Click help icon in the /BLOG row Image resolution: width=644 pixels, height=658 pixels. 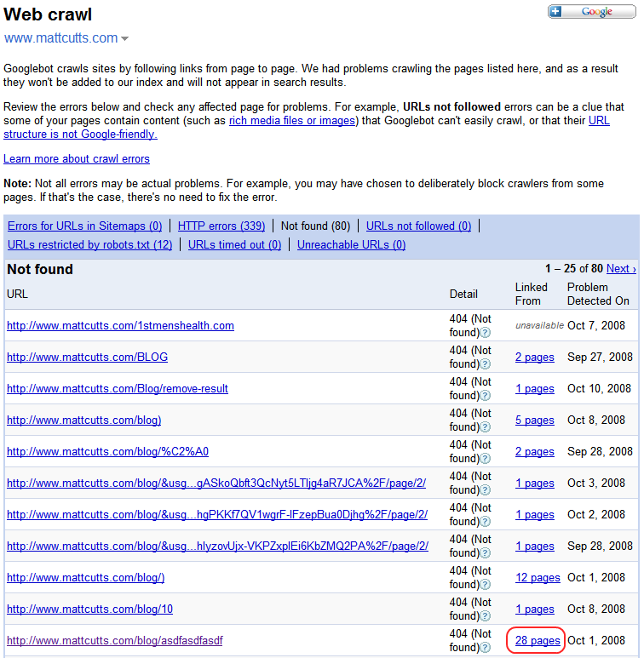[485, 364]
